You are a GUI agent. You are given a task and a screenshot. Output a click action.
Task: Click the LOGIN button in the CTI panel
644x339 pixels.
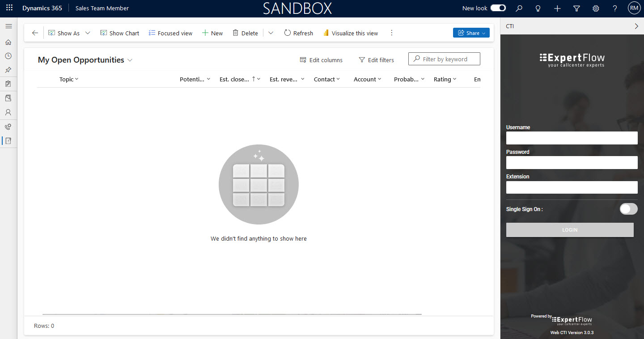click(x=569, y=229)
